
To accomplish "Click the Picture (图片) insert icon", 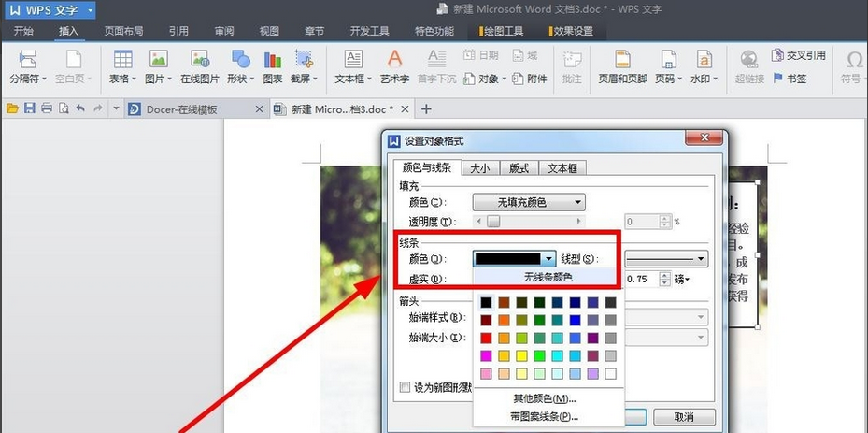I will (159, 65).
